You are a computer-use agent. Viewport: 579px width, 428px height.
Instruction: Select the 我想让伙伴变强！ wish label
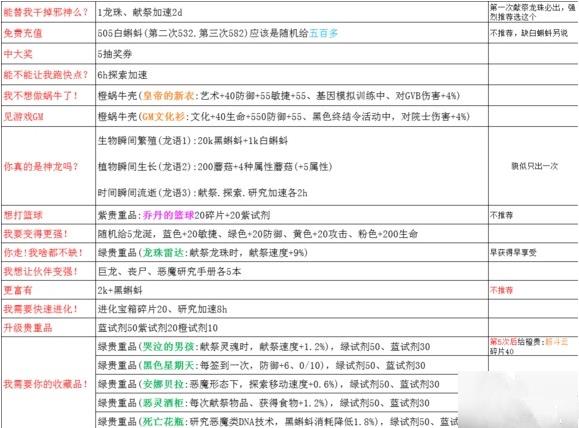tap(41, 271)
